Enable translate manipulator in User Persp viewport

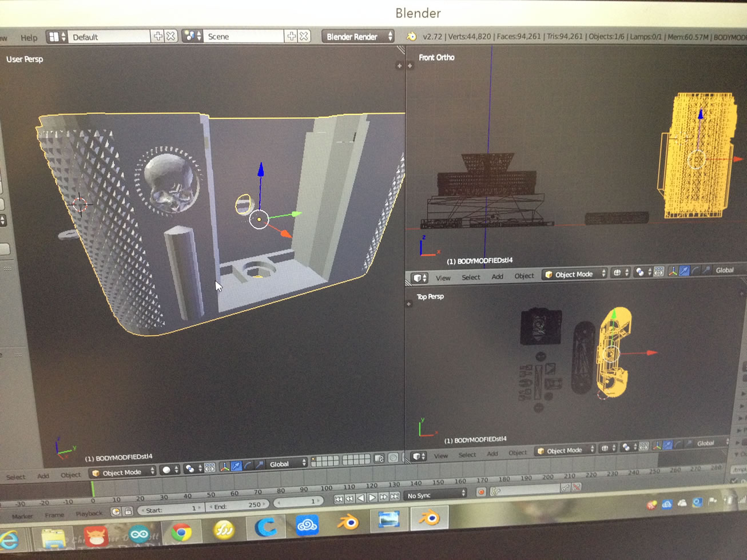coord(236,466)
